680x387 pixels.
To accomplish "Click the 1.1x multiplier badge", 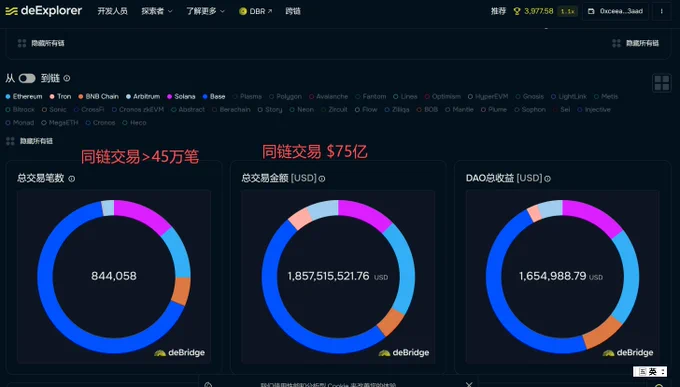I will point(567,11).
